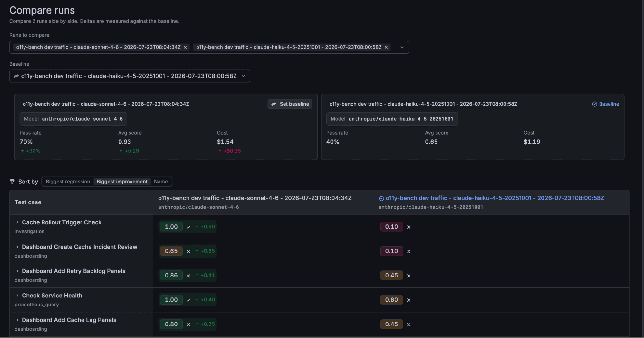Click sonnet score 0.86 badge
This screenshot has height=338, width=644.
coord(171,275)
